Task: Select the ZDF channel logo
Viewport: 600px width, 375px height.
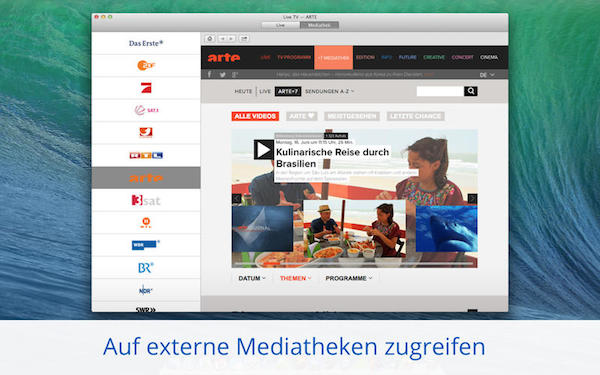Action: coord(146,65)
